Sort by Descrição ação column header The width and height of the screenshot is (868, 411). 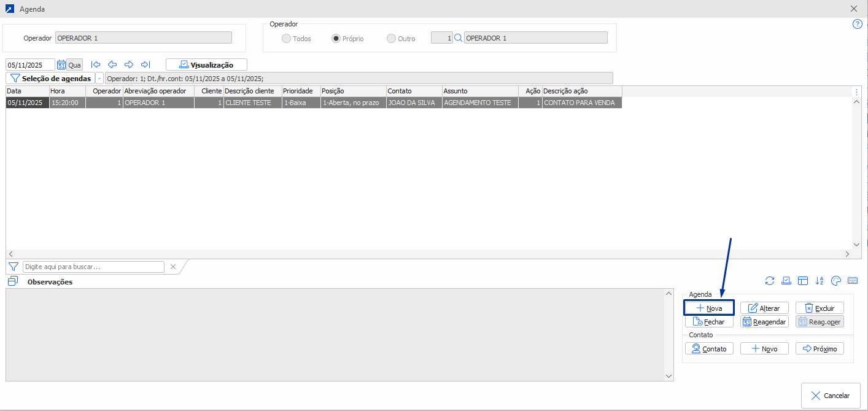point(582,91)
